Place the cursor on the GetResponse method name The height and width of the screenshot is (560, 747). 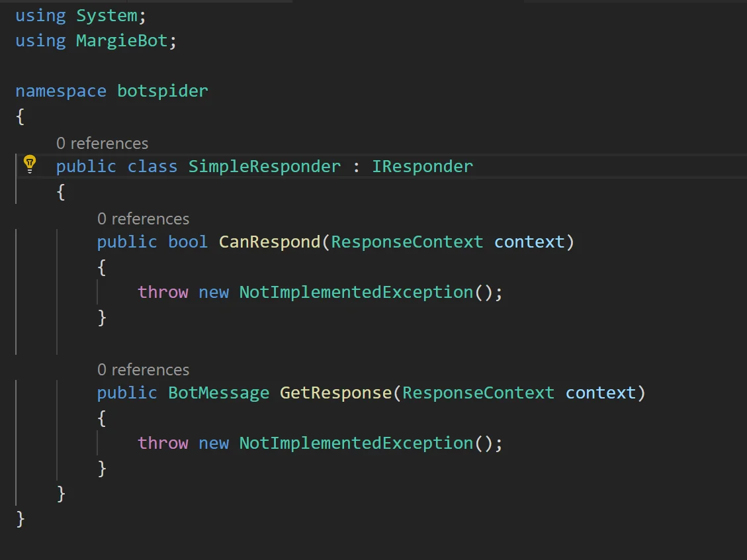336,393
